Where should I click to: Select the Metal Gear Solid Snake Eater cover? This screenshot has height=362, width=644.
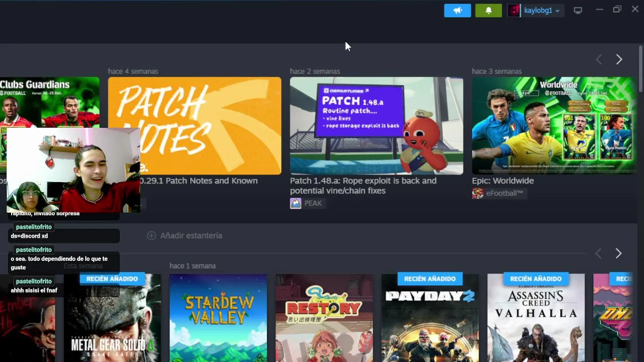tap(112, 318)
